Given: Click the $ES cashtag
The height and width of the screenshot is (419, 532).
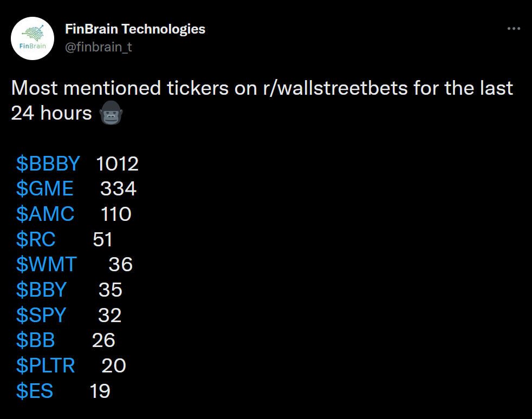Looking at the screenshot, I should [35, 391].
